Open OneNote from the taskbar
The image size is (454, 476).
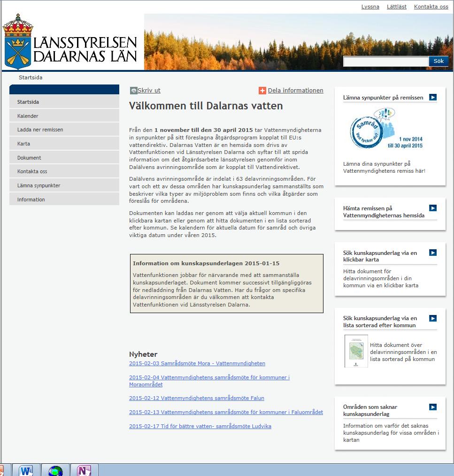(x=84, y=470)
